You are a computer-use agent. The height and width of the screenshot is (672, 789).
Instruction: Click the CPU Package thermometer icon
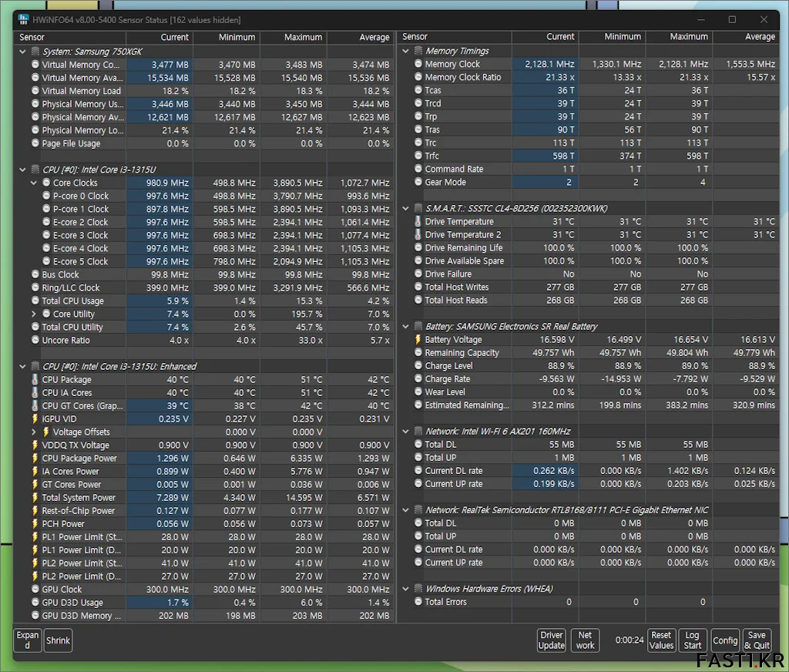(x=35, y=380)
